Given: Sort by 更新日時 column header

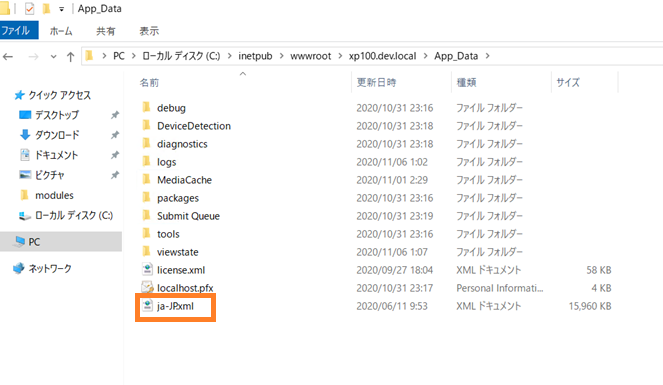Looking at the screenshot, I should pos(376,82).
